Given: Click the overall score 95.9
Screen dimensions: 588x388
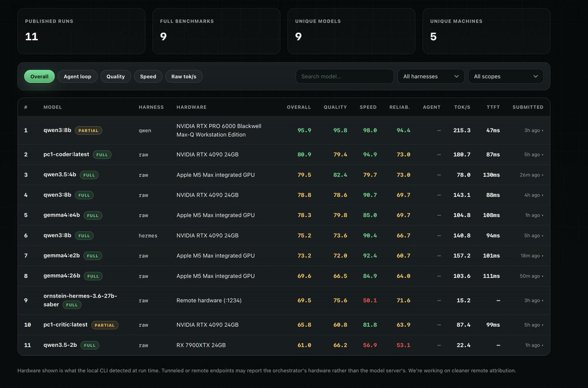Looking at the screenshot, I should [304, 130].
